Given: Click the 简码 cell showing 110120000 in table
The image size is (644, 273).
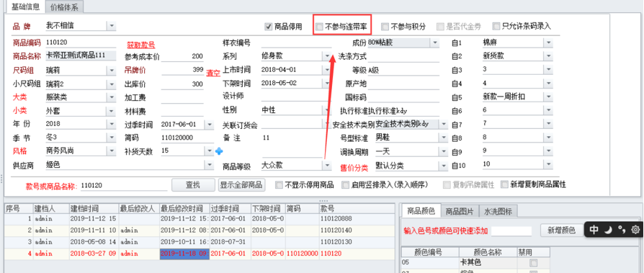Looking at the screenshot, I should click(x=302, y=254).
